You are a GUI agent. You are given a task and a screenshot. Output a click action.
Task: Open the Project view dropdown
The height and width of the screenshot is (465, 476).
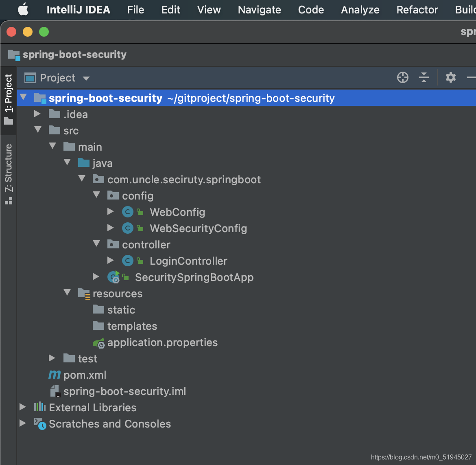tap(86, 78)
